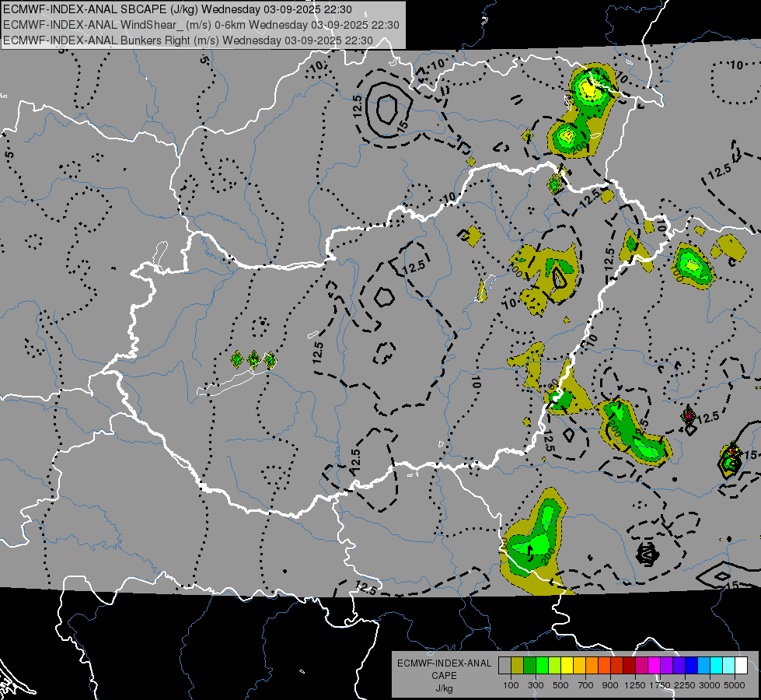Image resolution: width=761 pixels, height=700 pixels.
Task: Click the 700 legend value
Action: coord(586,685)
